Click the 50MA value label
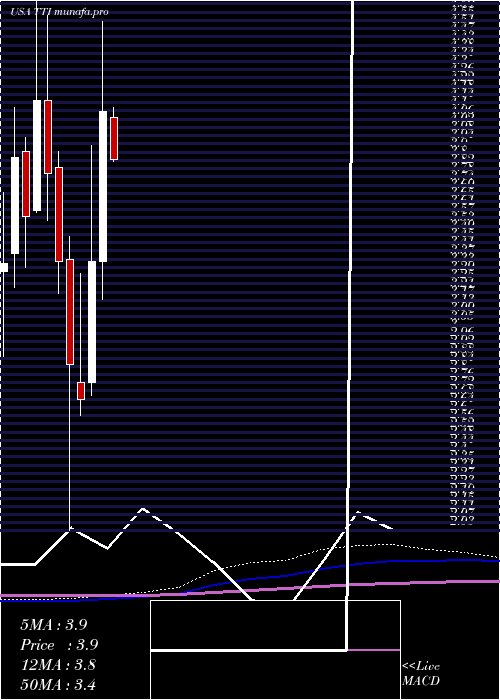This screenshot has width=500, height=700. (58, 684)
